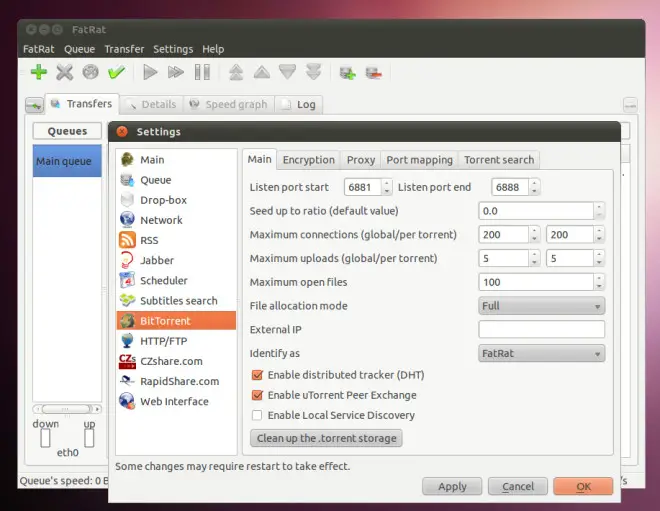Click the pause bars toolbar icon
Screen dimensions: 660x511
tap(202, 72)
